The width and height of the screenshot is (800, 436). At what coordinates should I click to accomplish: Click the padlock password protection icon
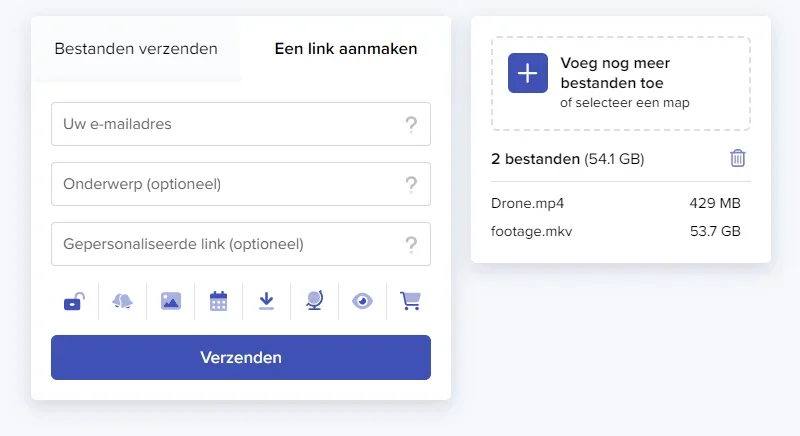[x=74, y=300]
